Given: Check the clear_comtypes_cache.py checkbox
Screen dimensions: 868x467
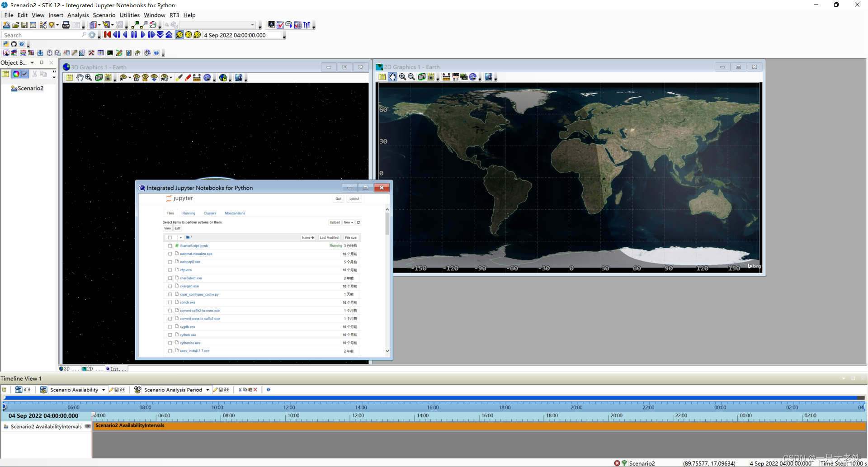Looking at the screenshot, I should [x=170, y=295].
